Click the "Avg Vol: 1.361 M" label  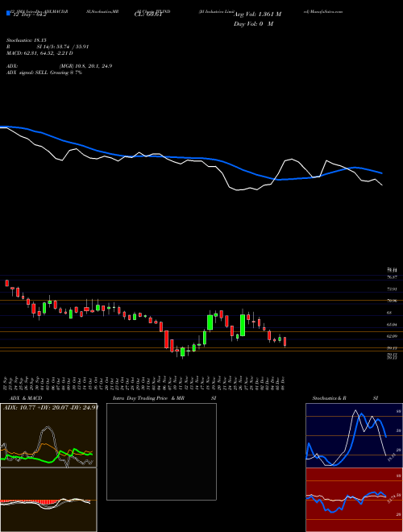(x=257, y=15)
